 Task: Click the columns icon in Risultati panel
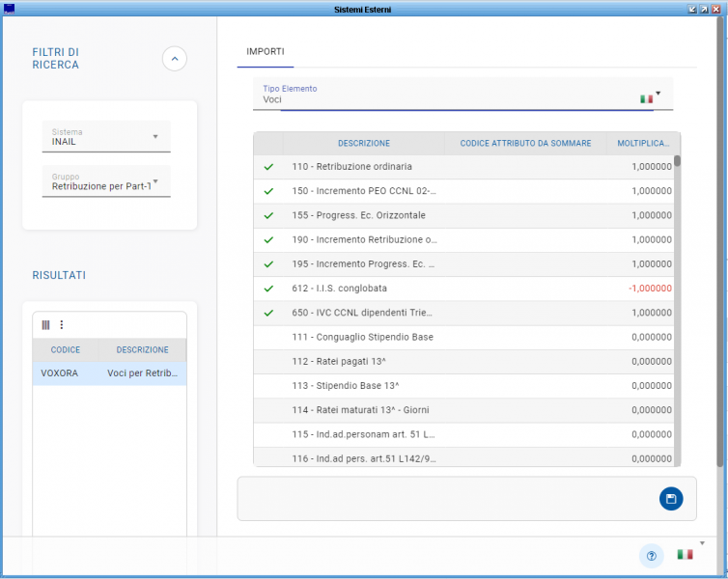point(45,325)
